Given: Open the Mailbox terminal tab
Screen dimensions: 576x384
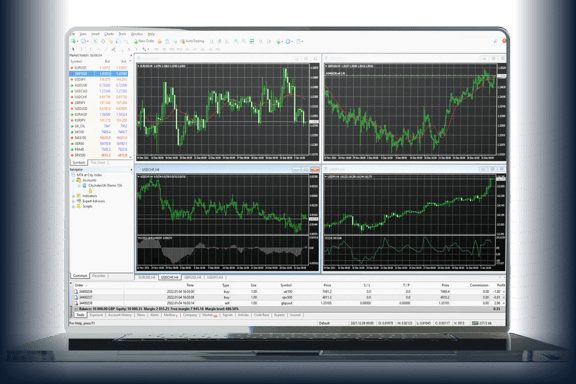Looking at the screenshot, I should coord(170,315).
